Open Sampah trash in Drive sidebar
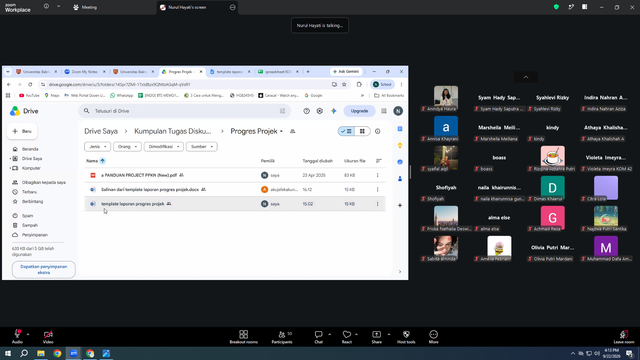 [30, 225]
